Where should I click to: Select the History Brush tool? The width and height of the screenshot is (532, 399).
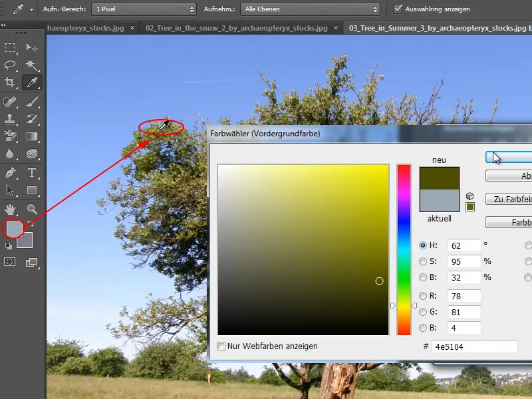(x=32, y=119)
